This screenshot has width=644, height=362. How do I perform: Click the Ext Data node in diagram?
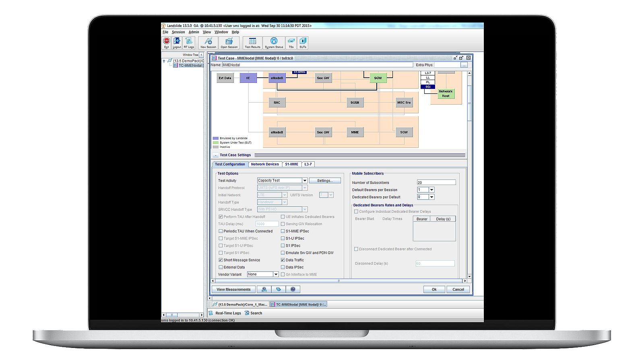[225, 78]
